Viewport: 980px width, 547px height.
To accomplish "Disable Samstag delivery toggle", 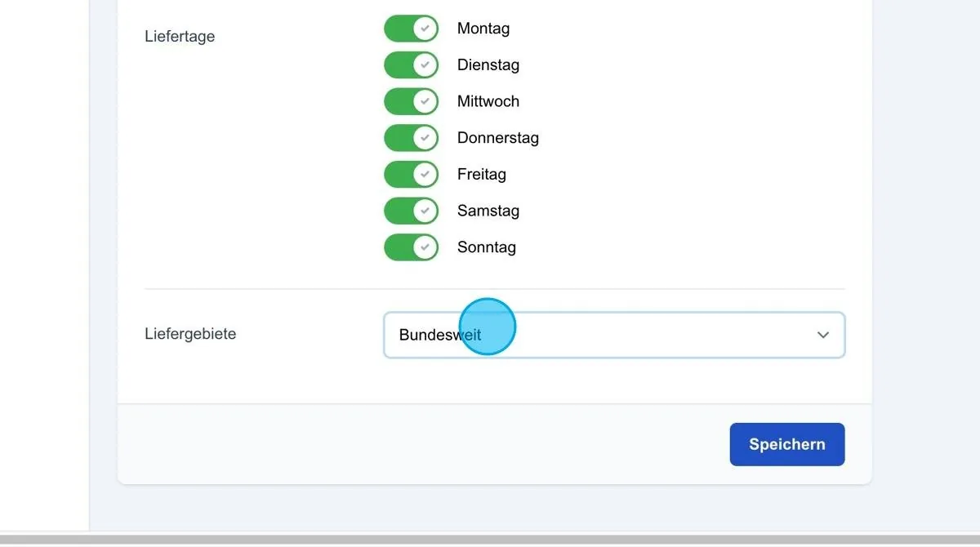I will click(411, 211).
